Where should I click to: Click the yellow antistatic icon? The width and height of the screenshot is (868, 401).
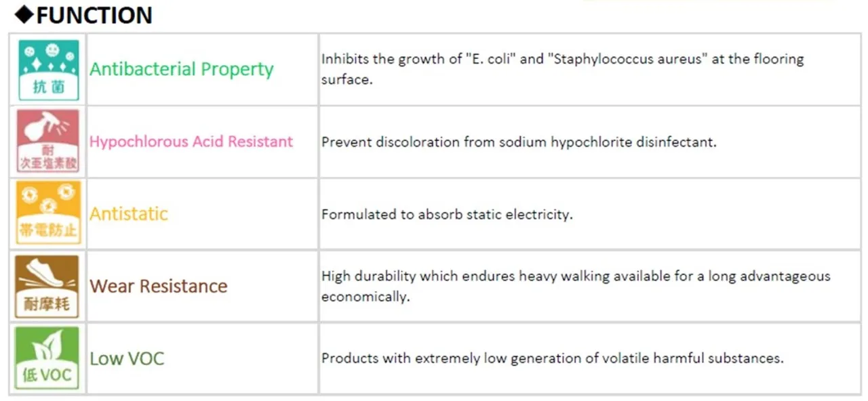point(48,213)
